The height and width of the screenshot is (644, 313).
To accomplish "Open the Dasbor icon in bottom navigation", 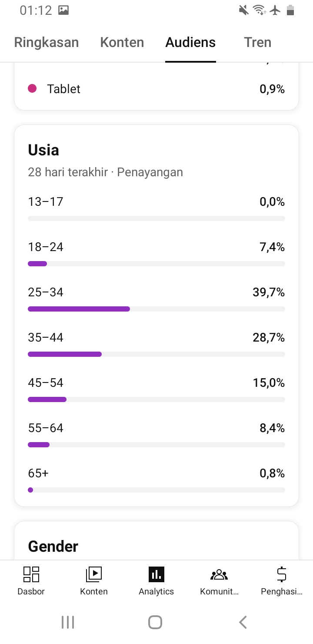I will (31, 574).
